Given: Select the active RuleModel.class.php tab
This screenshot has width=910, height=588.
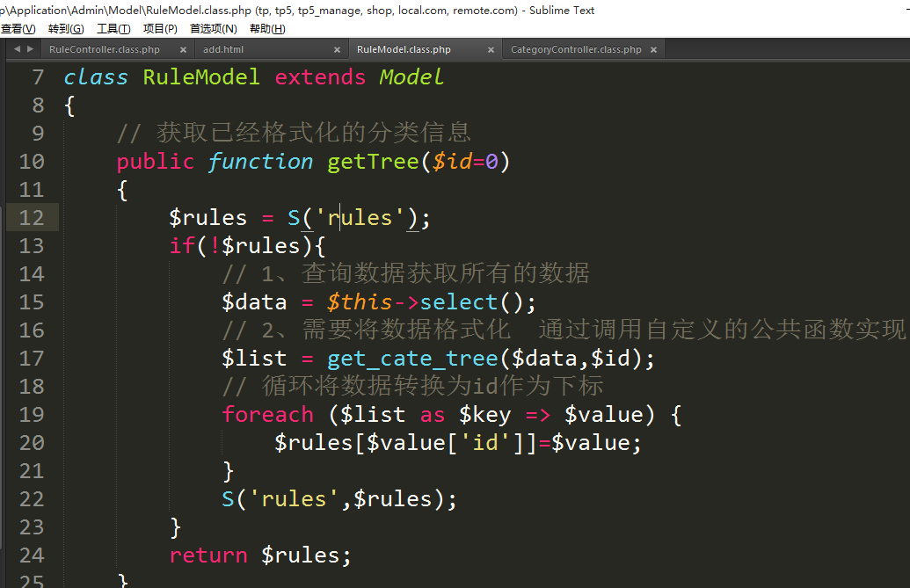Looking at the screenshot, I should [x=404, y=50].
